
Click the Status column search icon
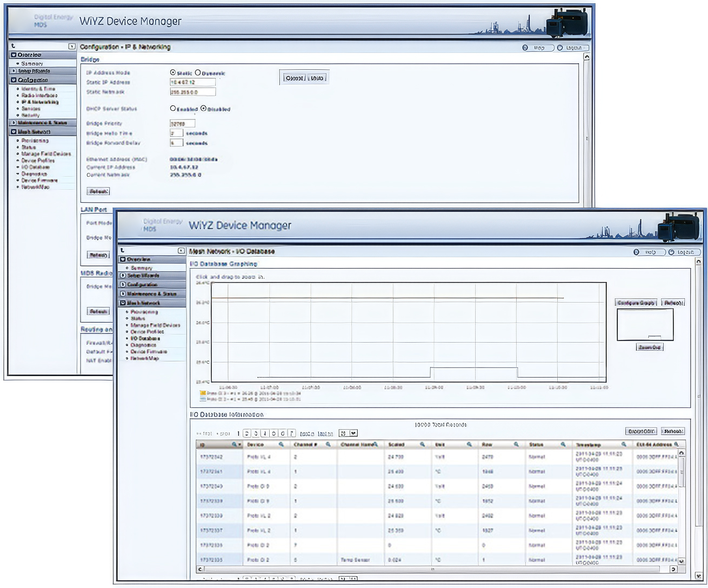[x=563, y=444]
